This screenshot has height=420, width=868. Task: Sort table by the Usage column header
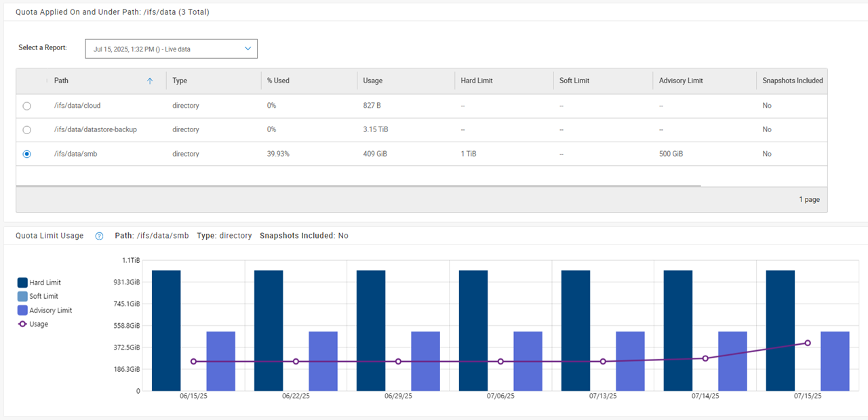373,81
